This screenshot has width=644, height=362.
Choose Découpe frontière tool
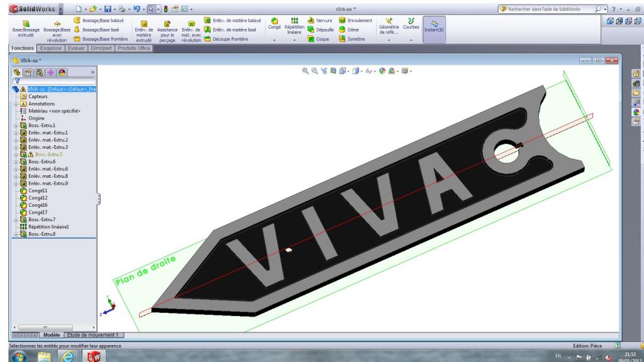[x=226, y=39]
